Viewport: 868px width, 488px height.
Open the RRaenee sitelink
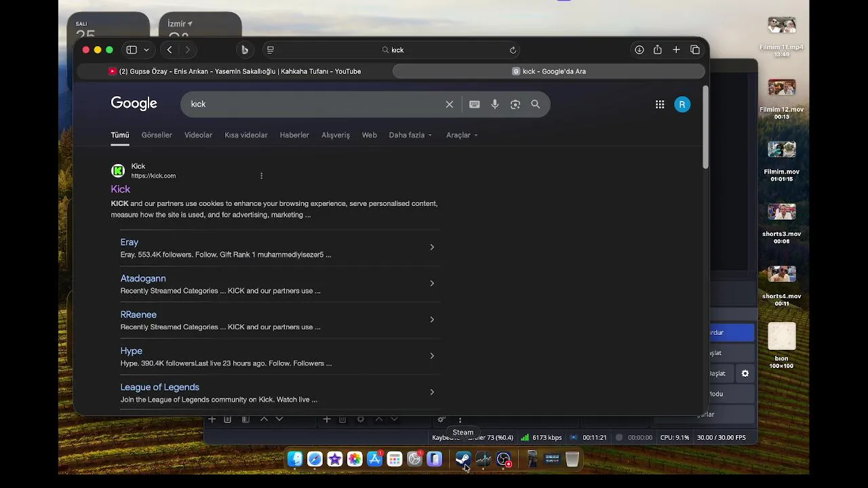click(138, 314)
